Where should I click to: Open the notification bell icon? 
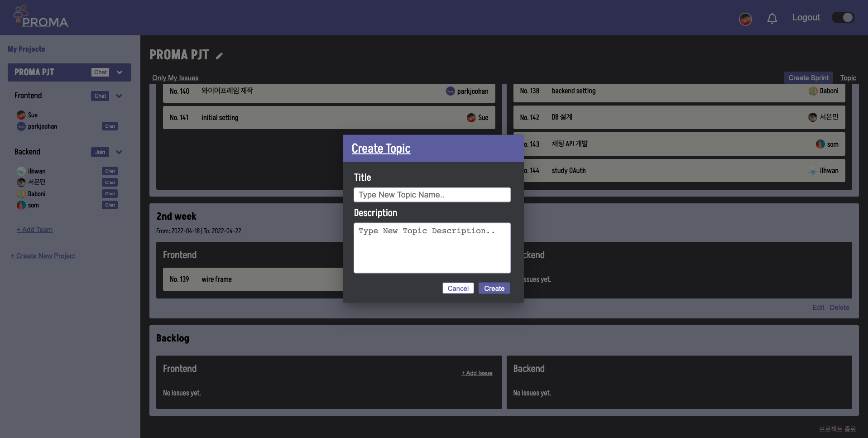(x=772, y=18)
